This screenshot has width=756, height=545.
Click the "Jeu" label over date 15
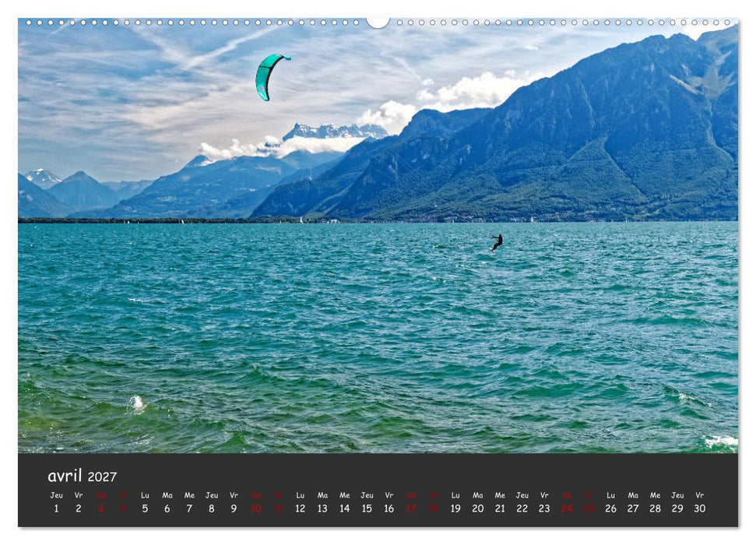(367, 495)
